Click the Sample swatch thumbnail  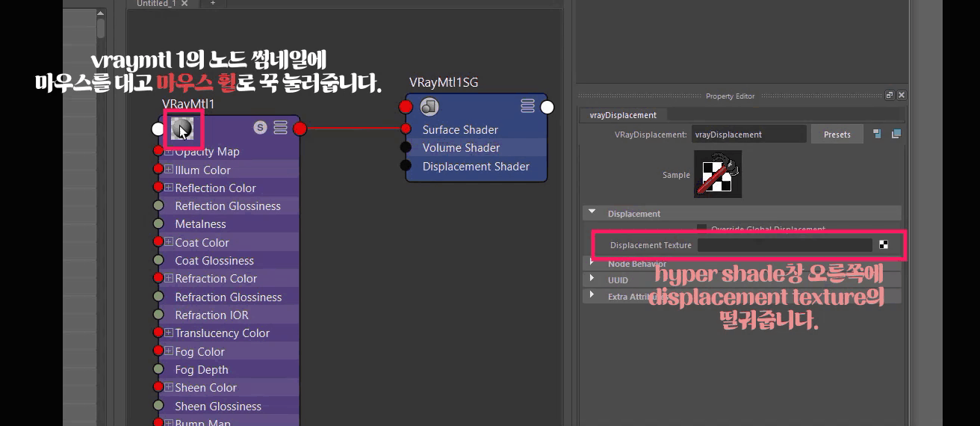pyautogui.click(x=718, y=174)
